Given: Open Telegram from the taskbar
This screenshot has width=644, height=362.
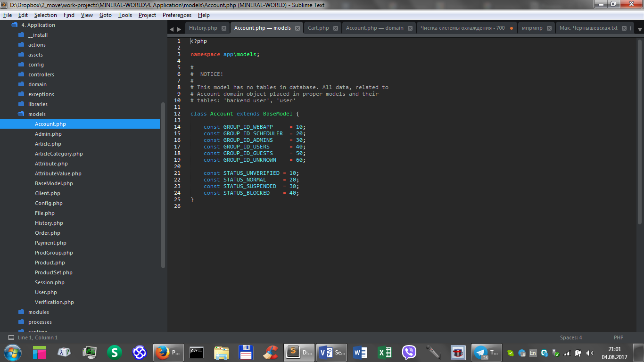Looking at the screenshot, I should tap(486, 352).
